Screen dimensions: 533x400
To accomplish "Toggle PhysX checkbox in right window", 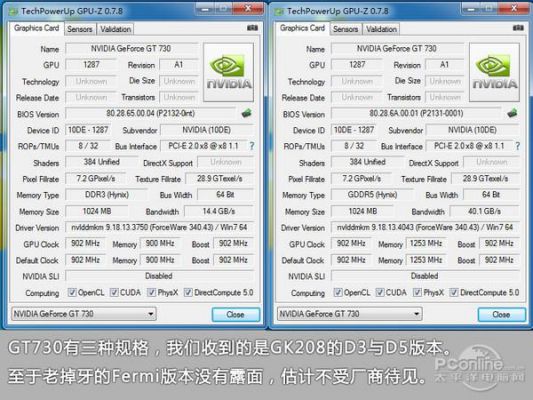I will pyautogui.click(x=417, y=292).
